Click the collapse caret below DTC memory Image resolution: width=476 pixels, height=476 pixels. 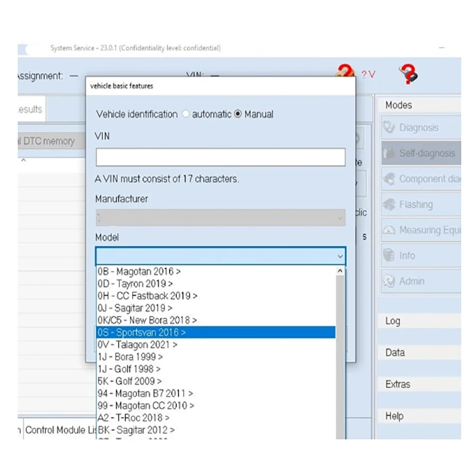point(24,160)
